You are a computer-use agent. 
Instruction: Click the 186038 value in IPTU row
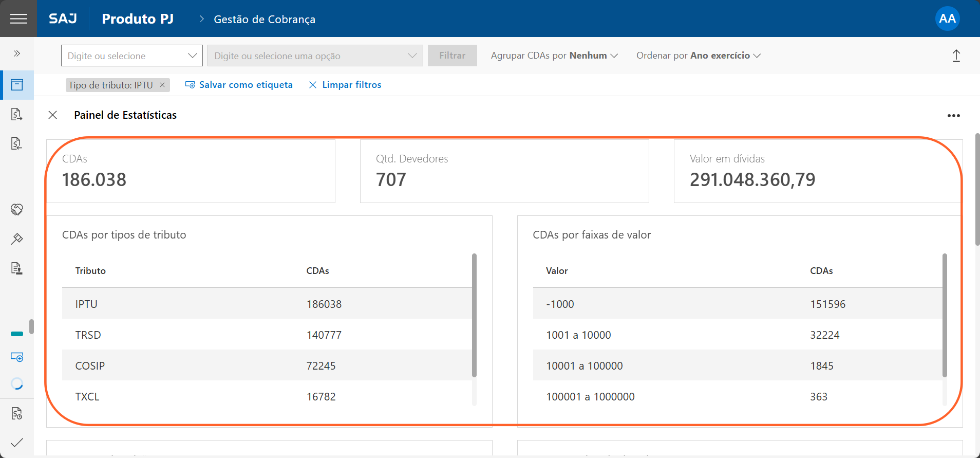pos(324,304)
